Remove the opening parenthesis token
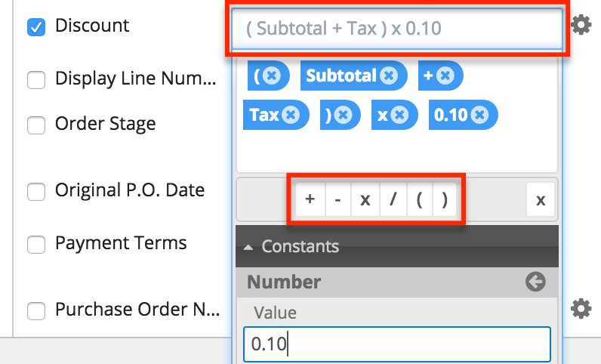 (x=273, y=76)
